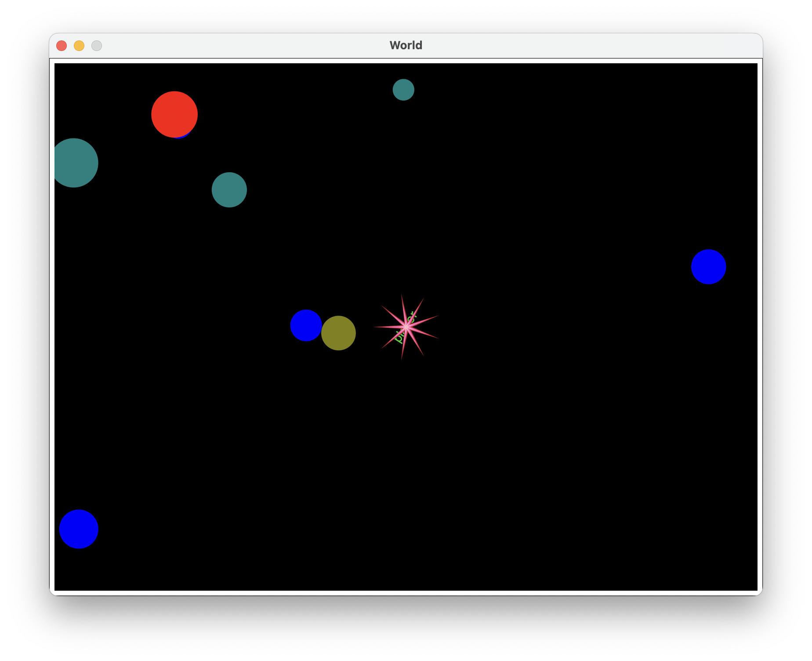Viewport: 812px width, 661px height.
Task: Click the center of the pink star player
Action: tap(406, 327)
